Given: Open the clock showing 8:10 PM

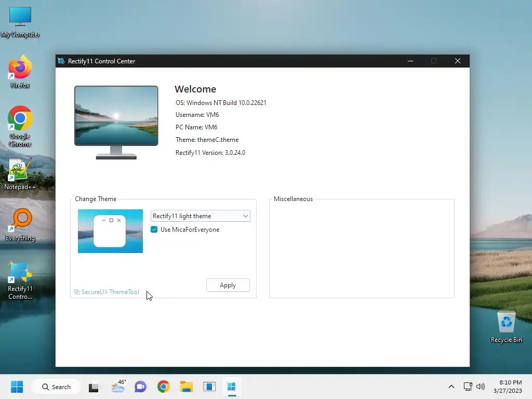Looking at the screenshot, I should (x=508, y=387).
